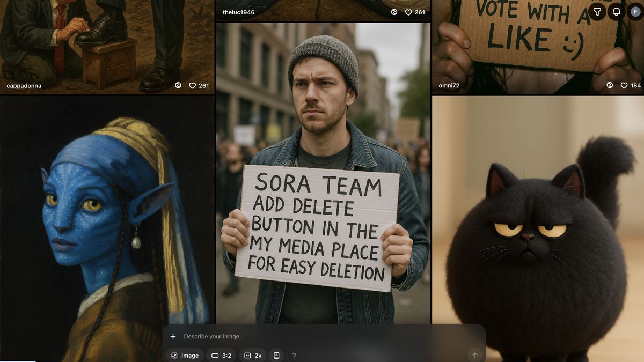Expand the 3:2 aspect ratio selector
The width and height of the screenshot is (644, 362).
[x=221, y=355]
